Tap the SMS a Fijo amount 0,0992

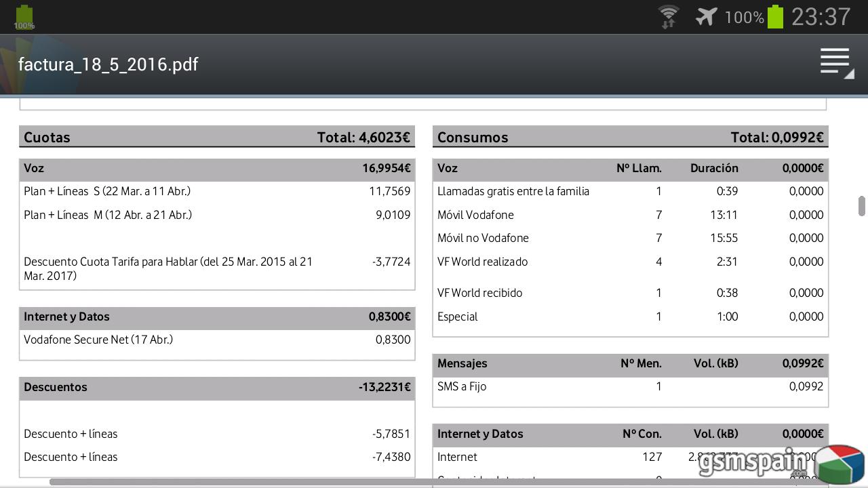[806, 386]
